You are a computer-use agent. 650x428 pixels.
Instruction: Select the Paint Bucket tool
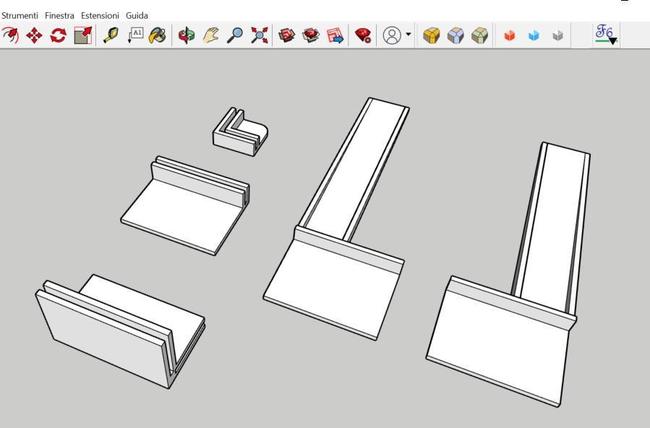click(158, 35)
